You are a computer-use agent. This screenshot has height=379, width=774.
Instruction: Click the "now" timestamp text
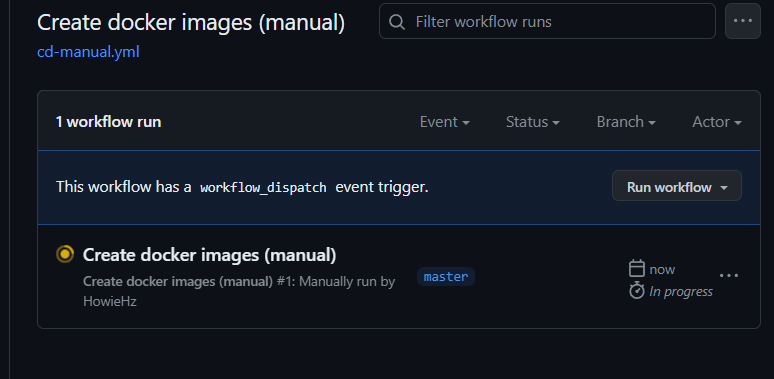(662, 269)
